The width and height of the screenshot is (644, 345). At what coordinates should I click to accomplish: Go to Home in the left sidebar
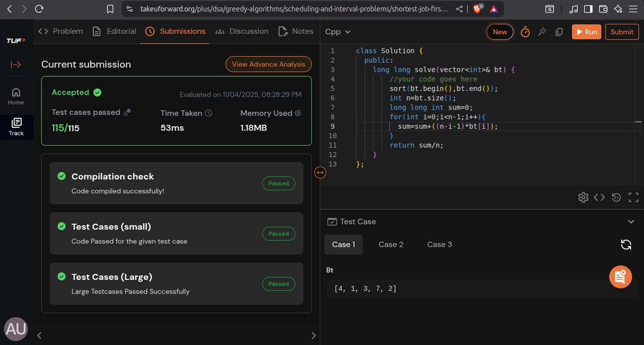(16, 96)
